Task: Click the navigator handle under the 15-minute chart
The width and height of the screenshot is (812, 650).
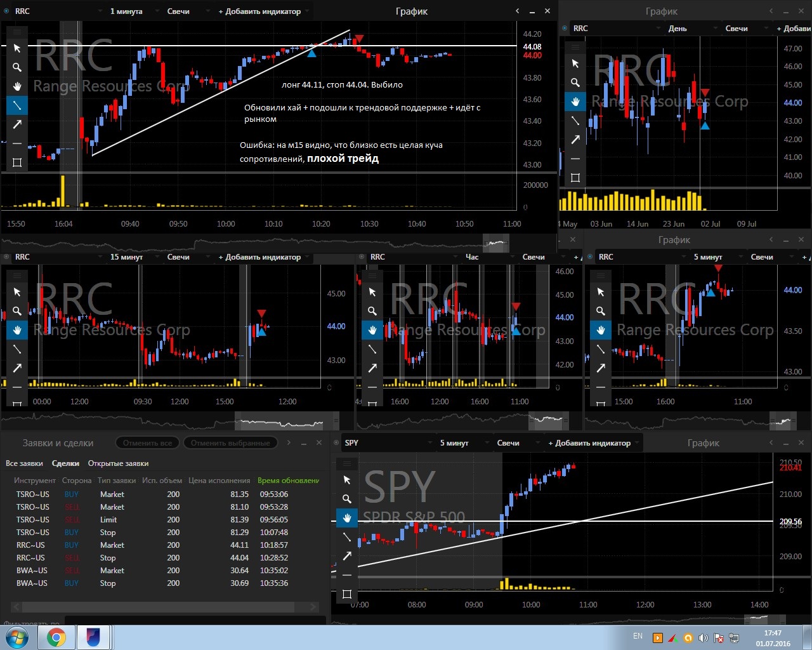Action: tap(285, 420)
